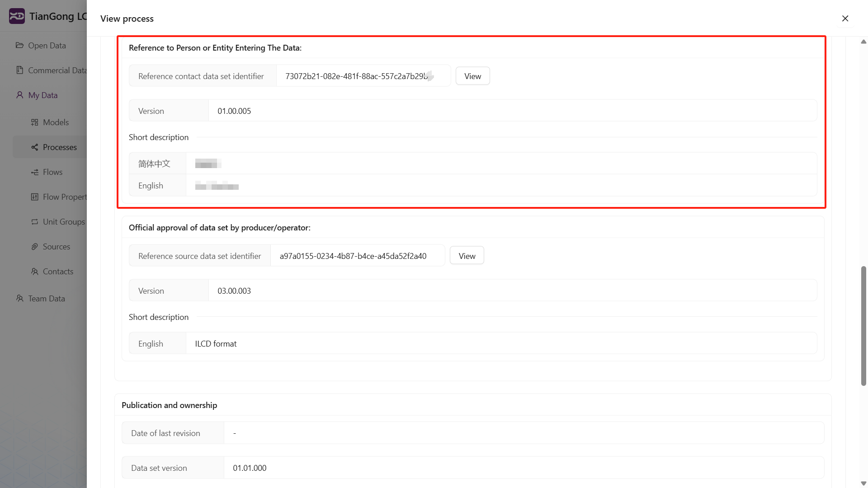Click the Processes share icon
The image size is (868, 488).
tap(34, 147)
